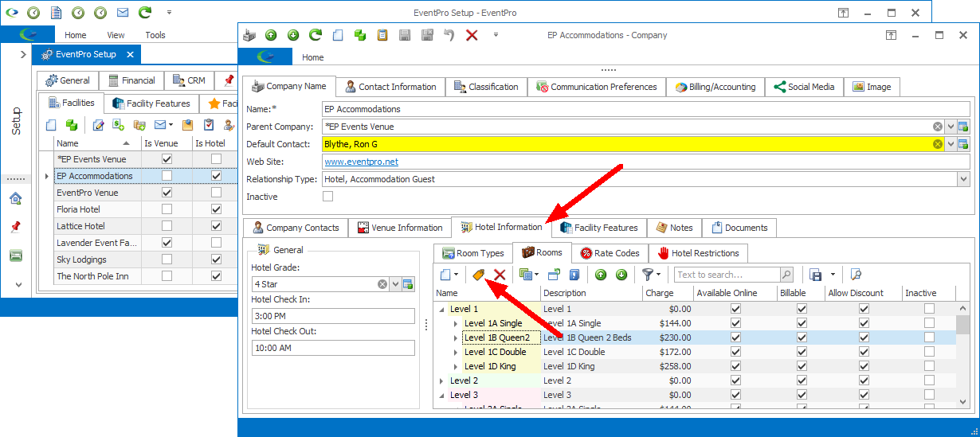The image size is (980, 437).
Task: Click the green up arrow in company title toolbar
Action: (271, 35)
